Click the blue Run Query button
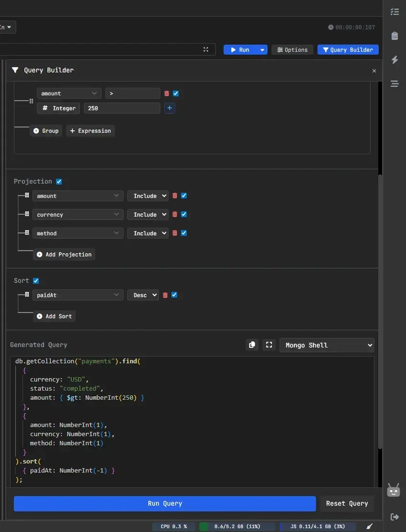406x532 pixels. pos(164,504)
